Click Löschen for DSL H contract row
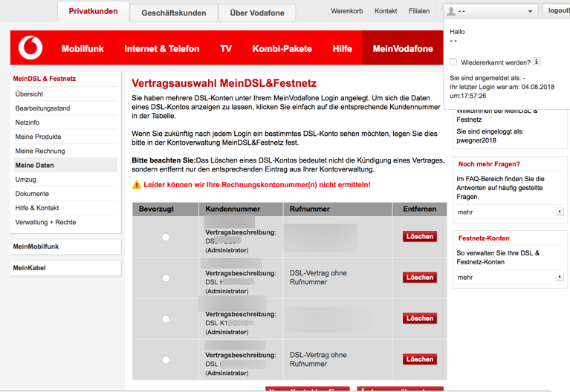This screenshot has height=392, width=570. pos(419,278)
